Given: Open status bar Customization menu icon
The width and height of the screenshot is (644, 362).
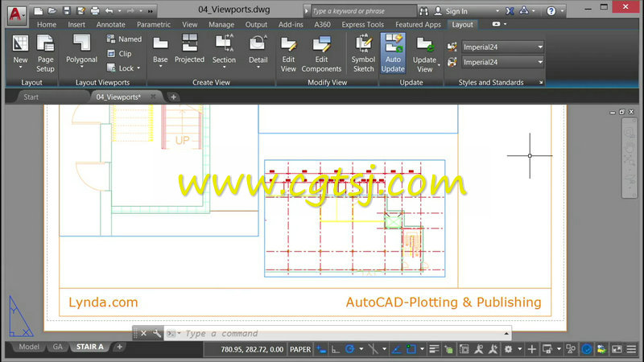Looking at the screenshot, I should point(631,349).
